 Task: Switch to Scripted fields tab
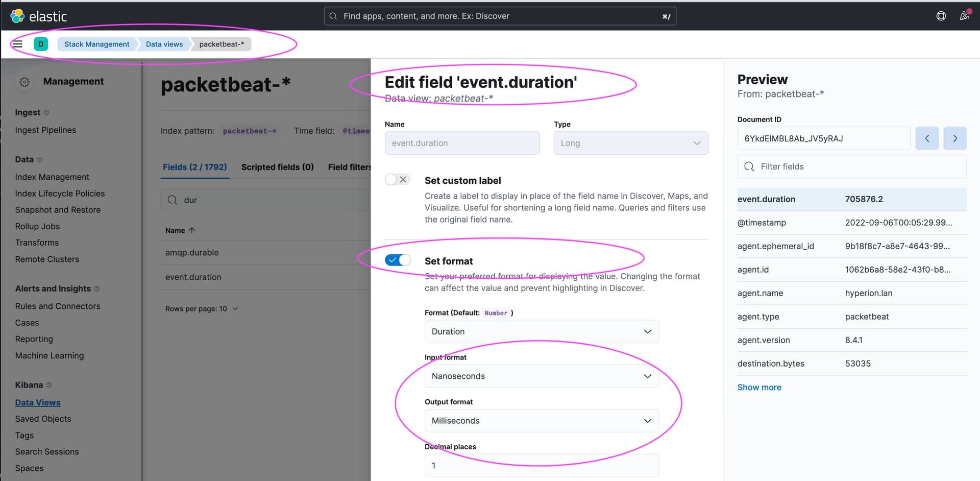point(277,167)
